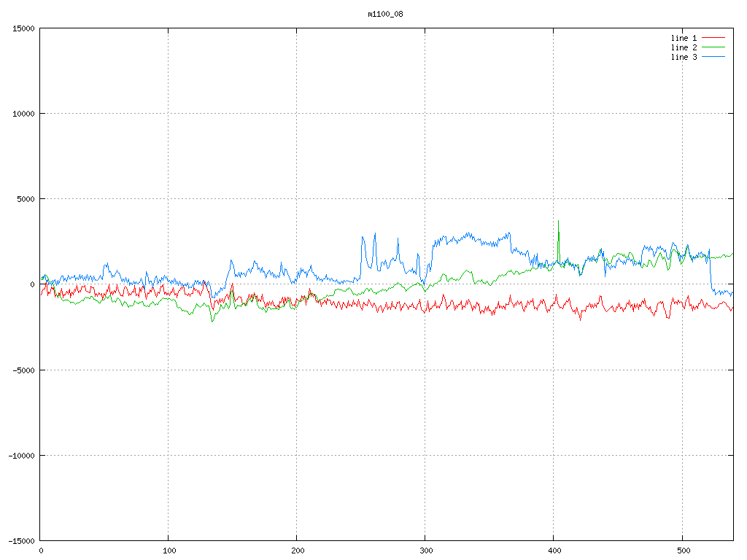Screen dimensions: 747x560
Task: Click the blue legend sample for line 3
Action: [x=713, y=57]
